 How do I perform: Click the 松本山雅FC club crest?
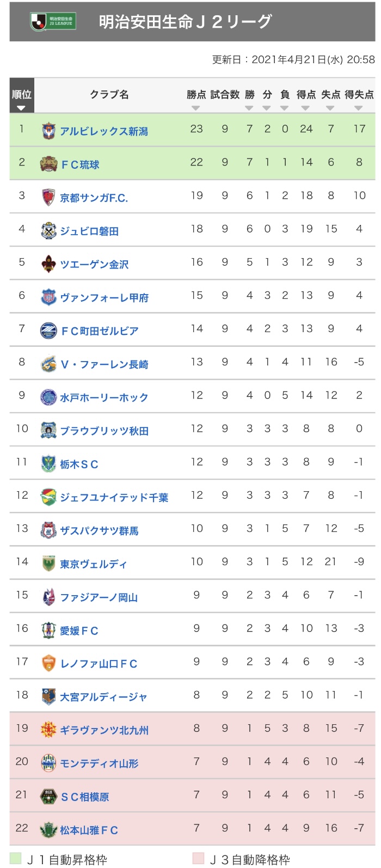point(49,830)
